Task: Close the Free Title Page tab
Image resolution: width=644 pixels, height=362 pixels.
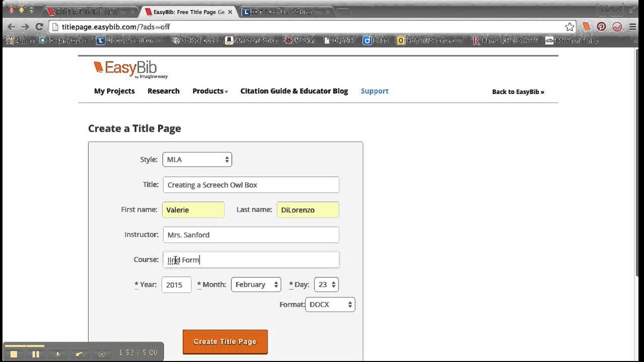Action: [x=230, y=12]
